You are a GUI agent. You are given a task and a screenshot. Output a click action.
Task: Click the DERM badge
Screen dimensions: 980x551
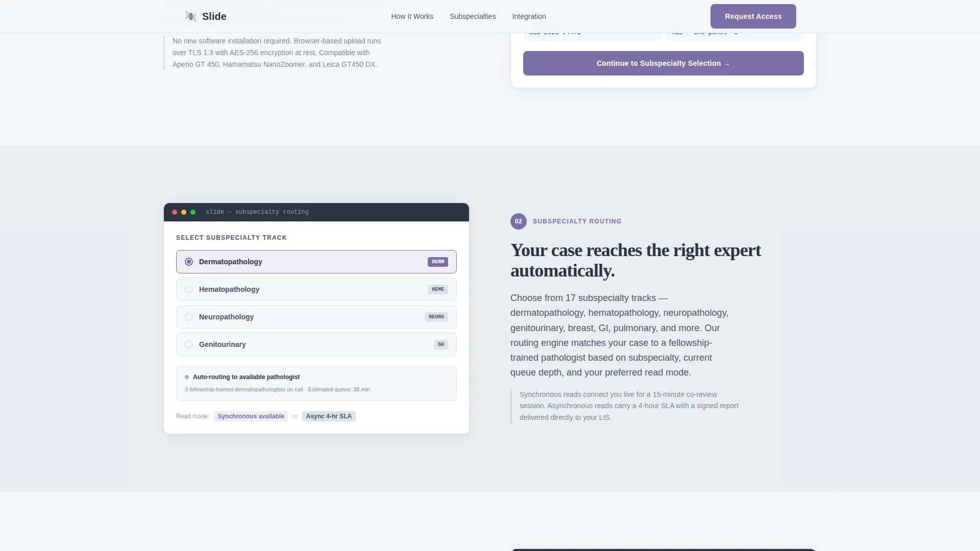click(x=438, y=262)
